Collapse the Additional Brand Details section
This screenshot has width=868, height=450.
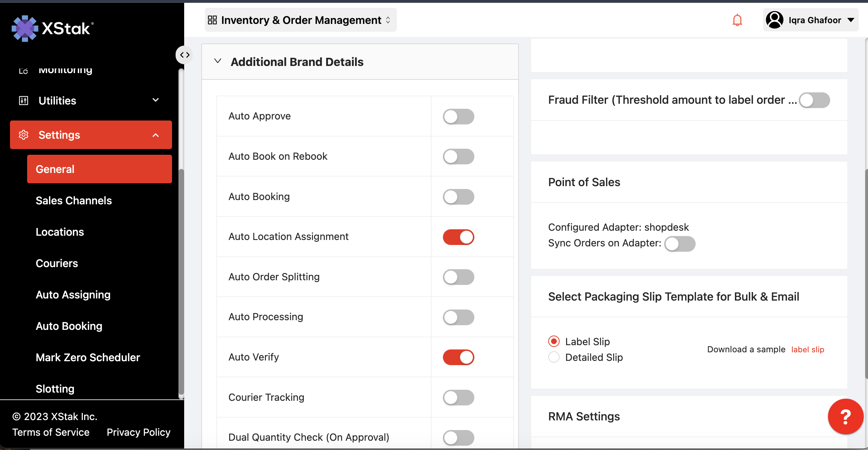click(218, 61)
